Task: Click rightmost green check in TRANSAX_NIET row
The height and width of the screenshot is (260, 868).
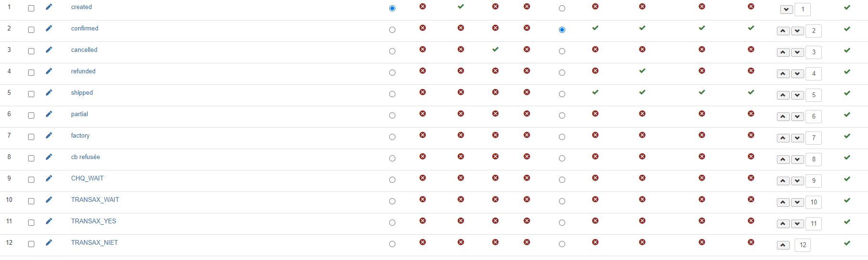Action: click(x=847, y=243)
